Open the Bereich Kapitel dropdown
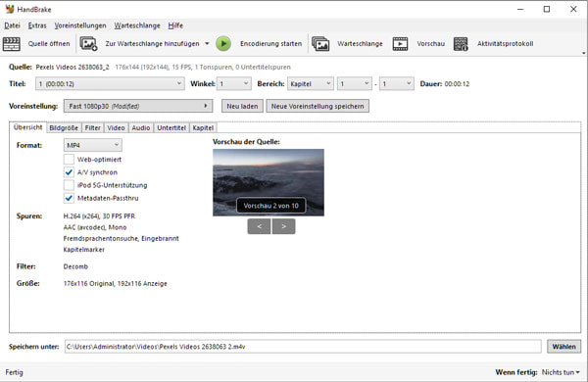 (x=311, y=83)
